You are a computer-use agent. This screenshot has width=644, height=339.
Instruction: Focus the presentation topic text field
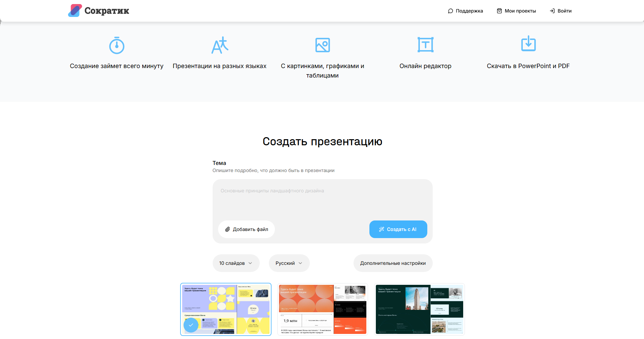pos(322,200)
